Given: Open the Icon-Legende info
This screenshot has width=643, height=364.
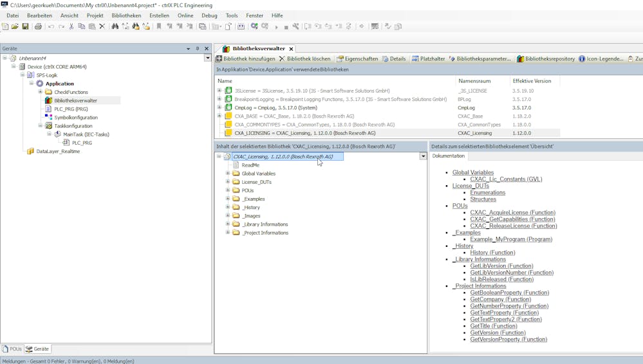Looking at the screenshot, I should click(601, 59).
